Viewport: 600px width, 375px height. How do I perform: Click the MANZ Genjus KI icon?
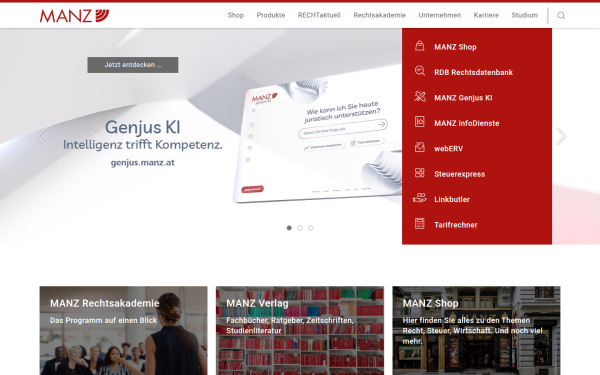pyautogui.click(x=420, y=96)
